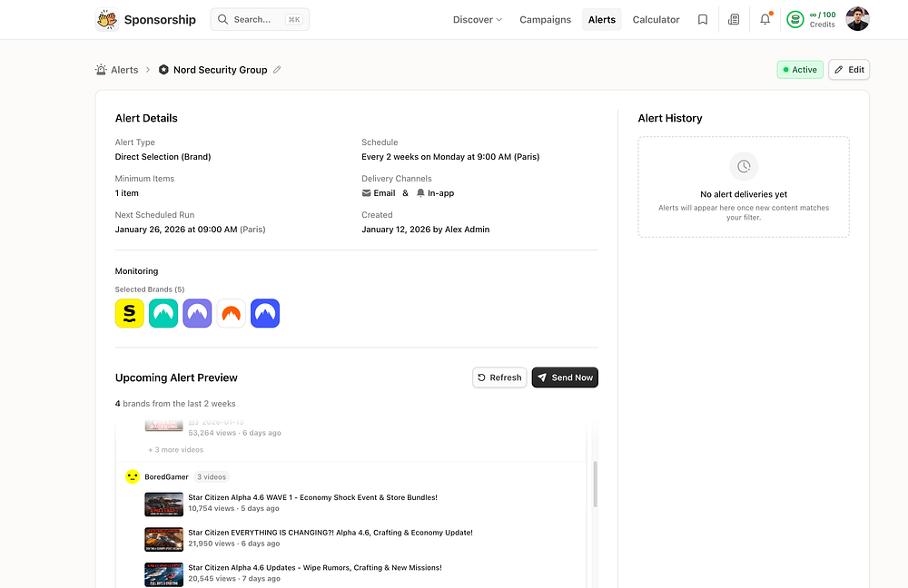This screenshot has height=588, width=908.
Task: Click the Send Now button
Action: 565,377
